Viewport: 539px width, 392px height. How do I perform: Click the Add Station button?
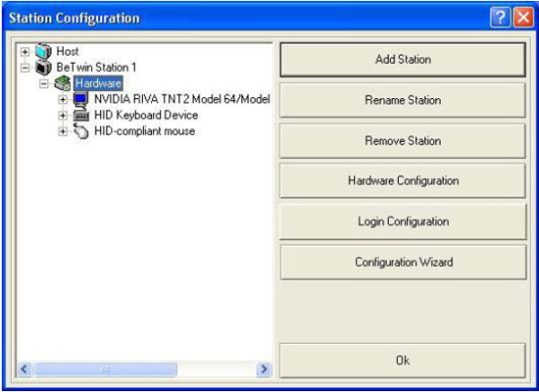point(403,60)
